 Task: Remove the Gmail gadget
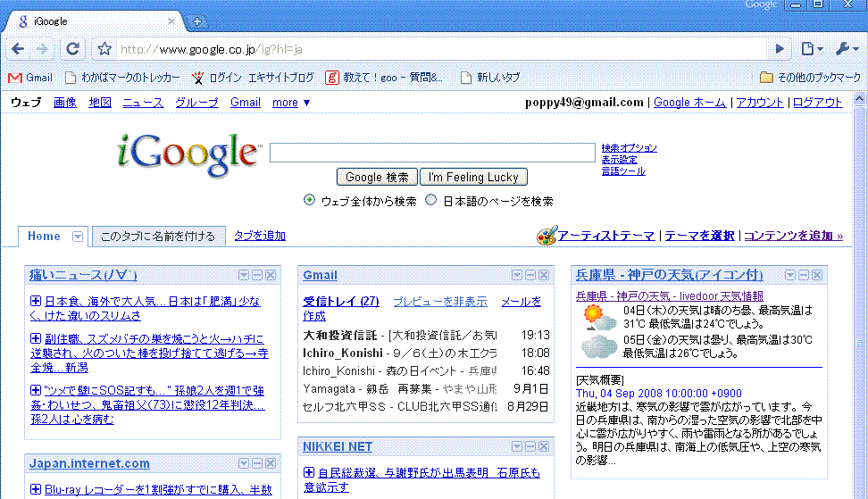(544, 275)
